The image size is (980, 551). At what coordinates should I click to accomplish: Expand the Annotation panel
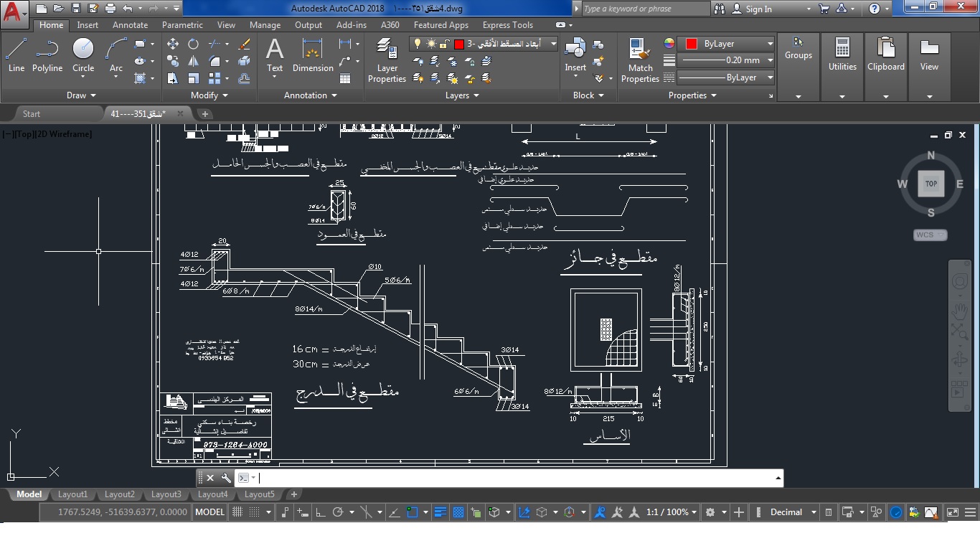310,95
